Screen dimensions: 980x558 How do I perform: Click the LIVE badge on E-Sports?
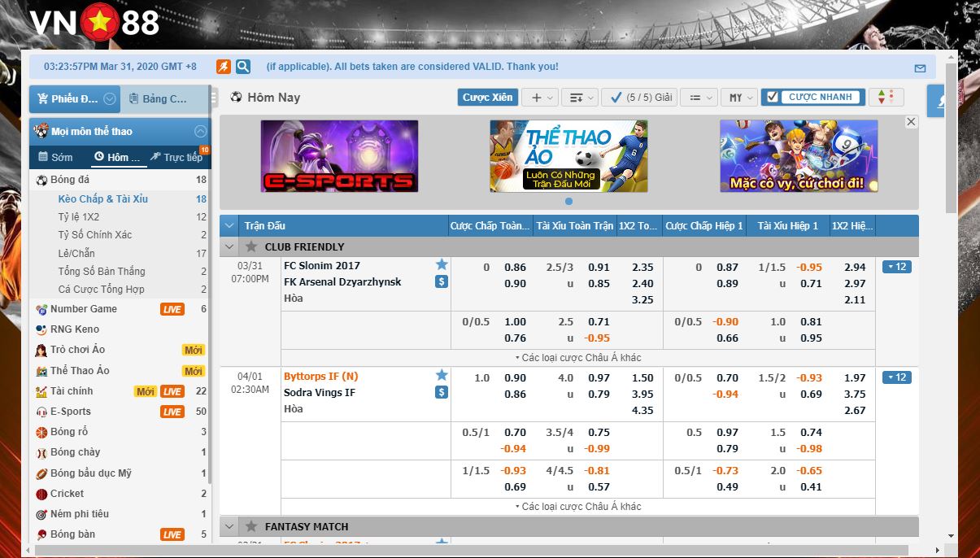[172, 412]
